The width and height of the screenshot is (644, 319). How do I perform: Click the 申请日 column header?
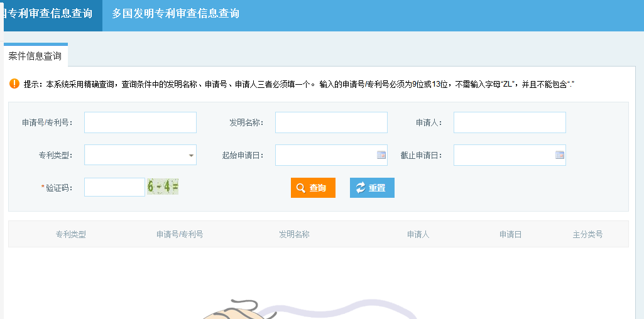511,234
